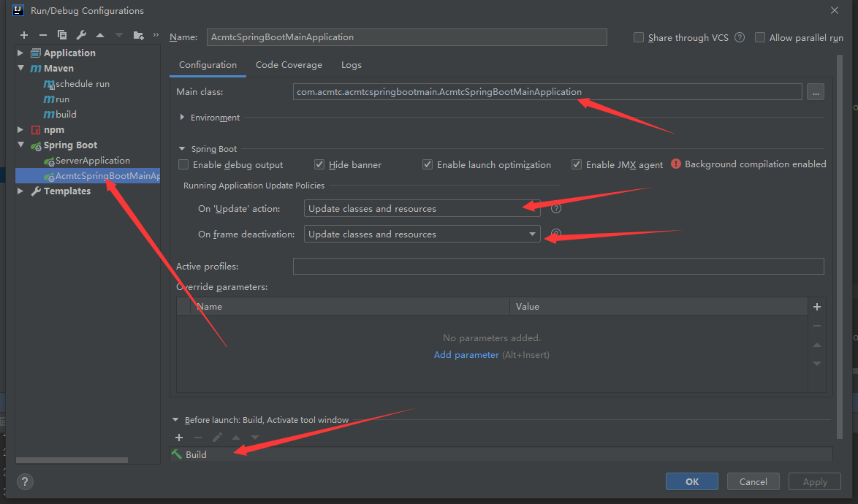The width and height of the screenshot is (858, 504).
Task: Select ServerApplication in the configuration tree
Action: pos(92,161)
